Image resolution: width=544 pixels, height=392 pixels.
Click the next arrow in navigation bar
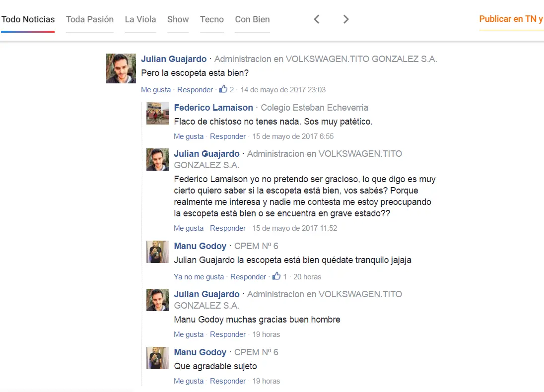click(x=345, y=19)
